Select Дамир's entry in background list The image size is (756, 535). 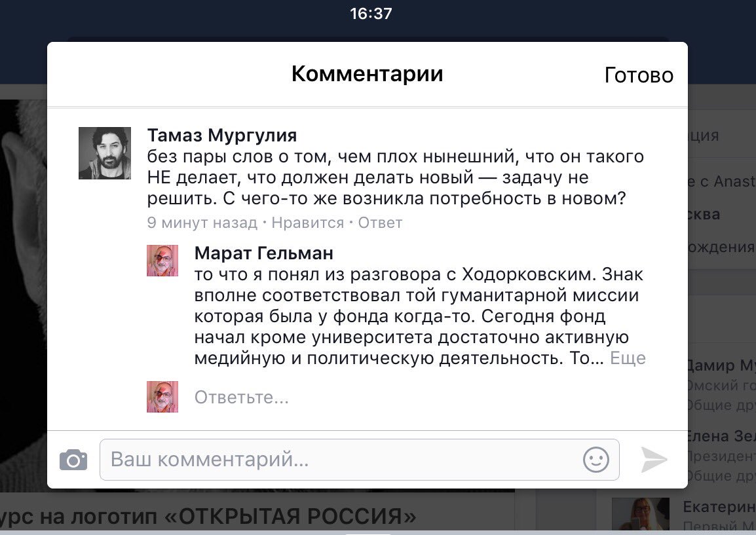click(722, 384)
